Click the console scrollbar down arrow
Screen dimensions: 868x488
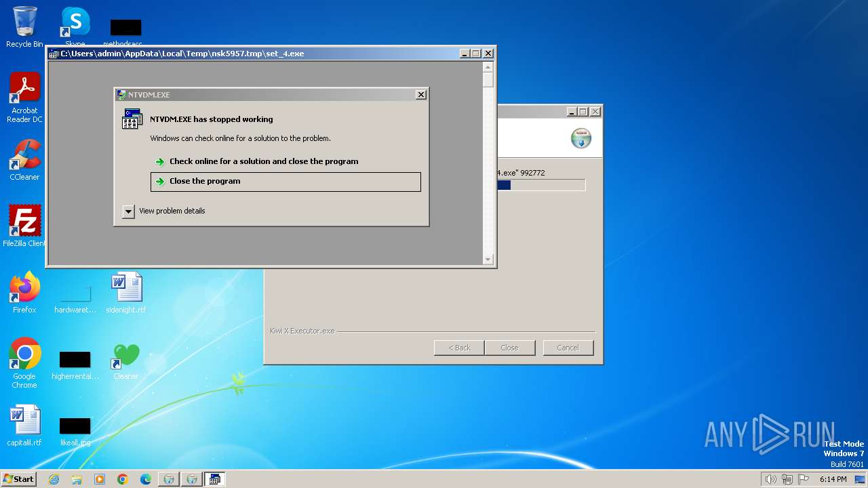tap(488, 260)
